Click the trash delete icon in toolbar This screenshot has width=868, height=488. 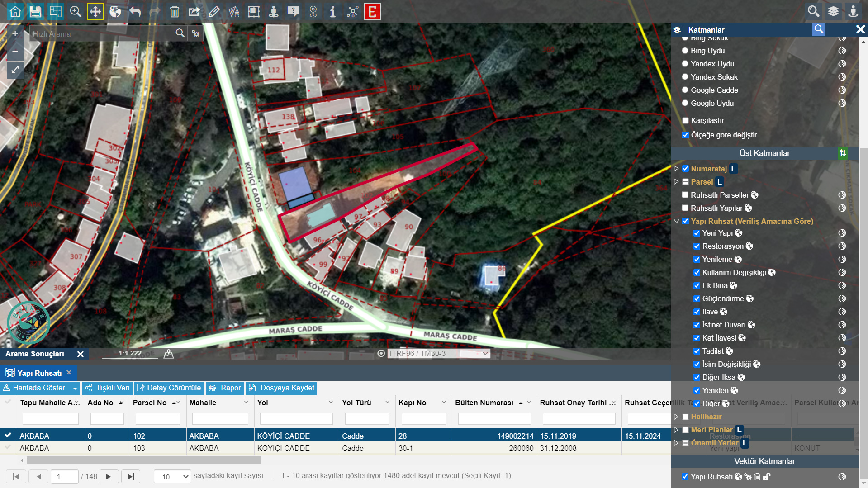click(x=175, y=11)
